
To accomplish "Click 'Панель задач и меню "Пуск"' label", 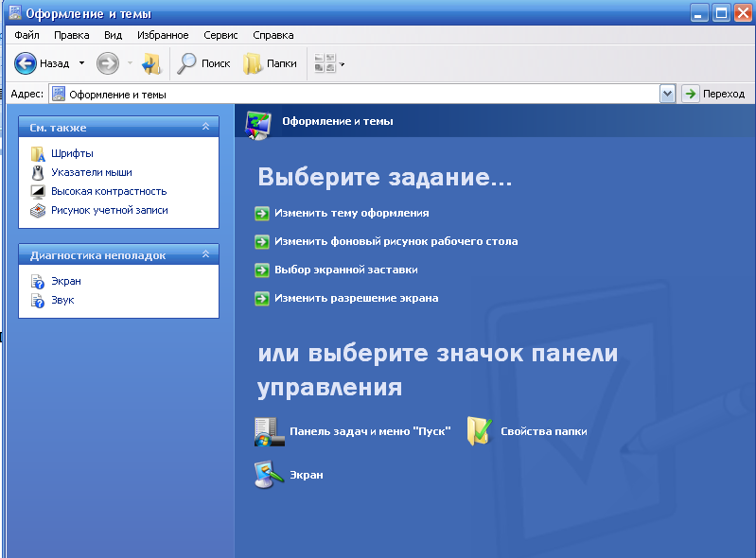I will [x=370, y=432].
